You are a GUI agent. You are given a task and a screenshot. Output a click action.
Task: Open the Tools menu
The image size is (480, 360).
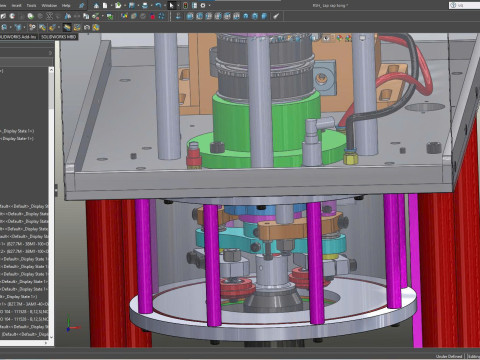(31, 6)
